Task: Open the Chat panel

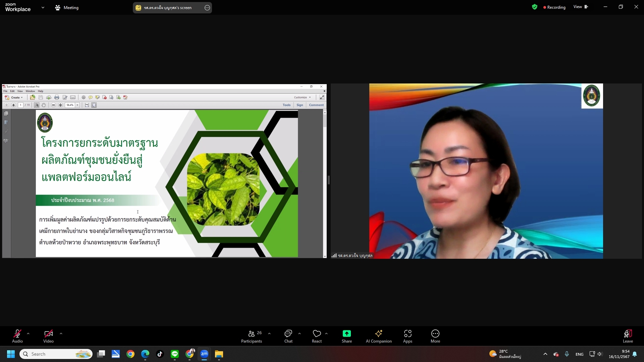Action: [x=288, y=337]
